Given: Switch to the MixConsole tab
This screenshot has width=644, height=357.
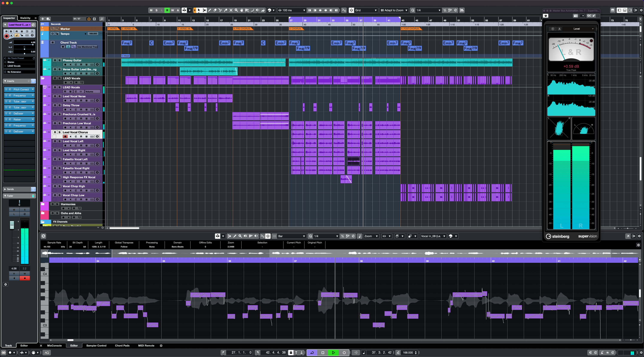Looking at the screenshot, I should [55, 345].
